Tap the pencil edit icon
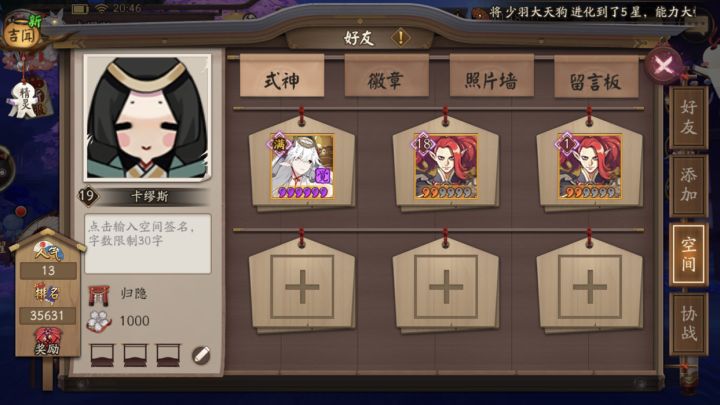 (x=201, y=355)
